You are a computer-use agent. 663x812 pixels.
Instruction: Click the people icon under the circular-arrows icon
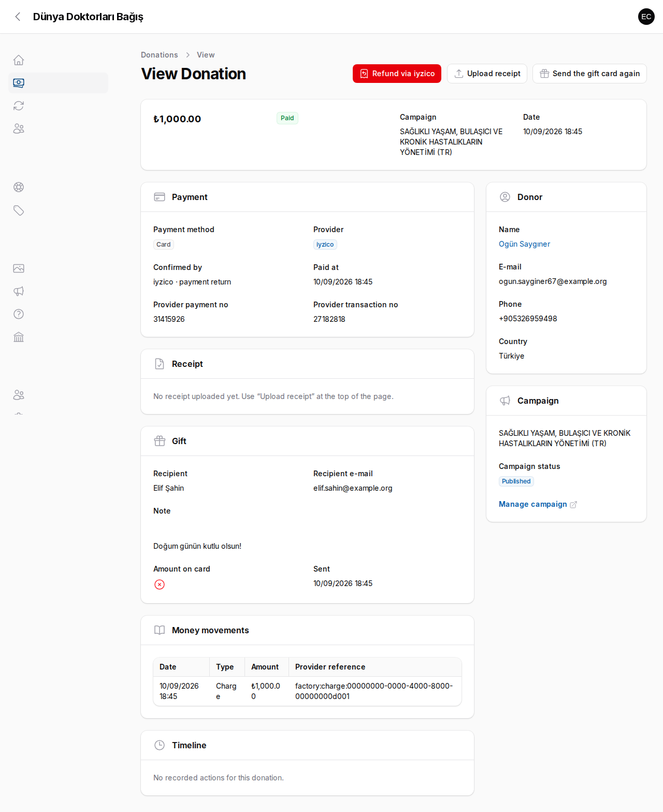(19, 129)
